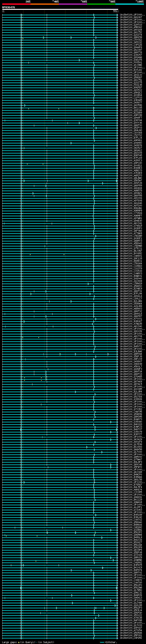The width and height of the screenshot is (146, 644).
Task: Select hit UniRef100_Q9SAQ6
Action: (131, 58)
